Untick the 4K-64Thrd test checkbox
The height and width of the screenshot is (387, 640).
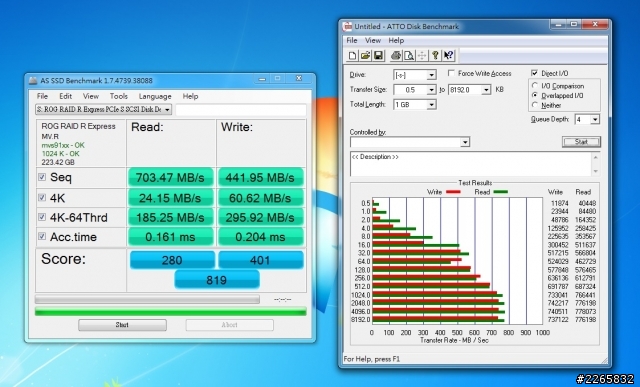(42, 217)
